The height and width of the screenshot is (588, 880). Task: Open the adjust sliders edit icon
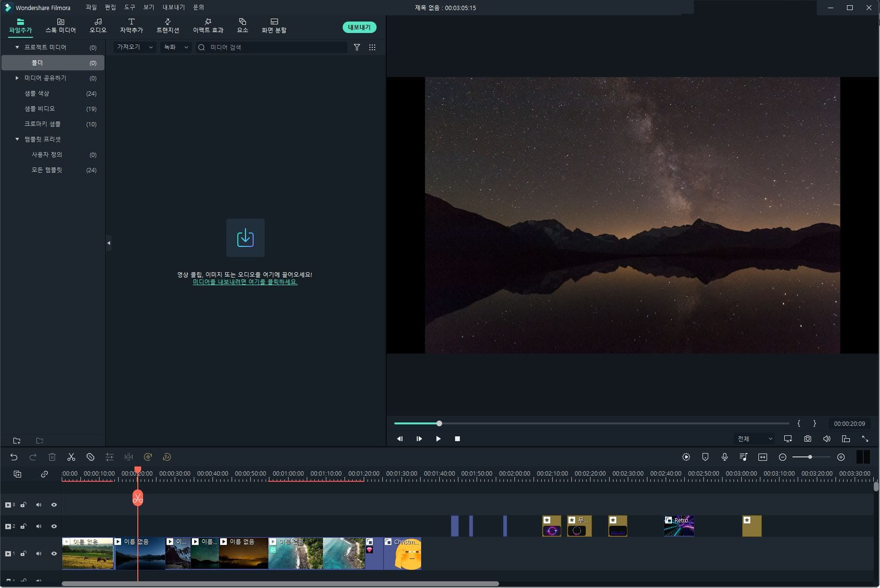(x=110, y=457)
